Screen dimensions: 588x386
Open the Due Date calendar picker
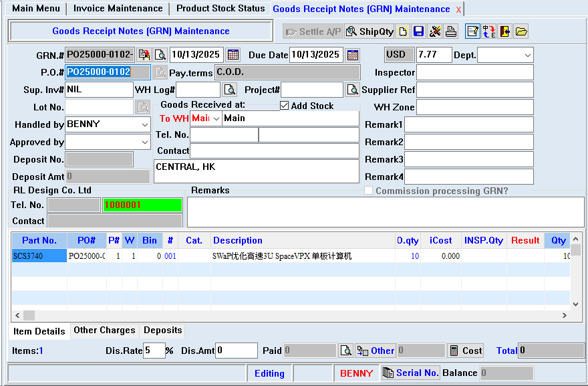pos(353,55)
